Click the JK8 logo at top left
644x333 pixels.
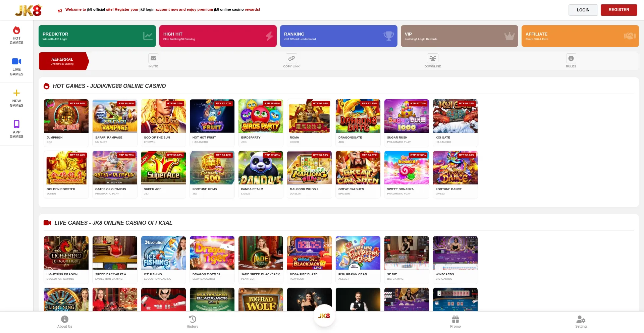29,10
